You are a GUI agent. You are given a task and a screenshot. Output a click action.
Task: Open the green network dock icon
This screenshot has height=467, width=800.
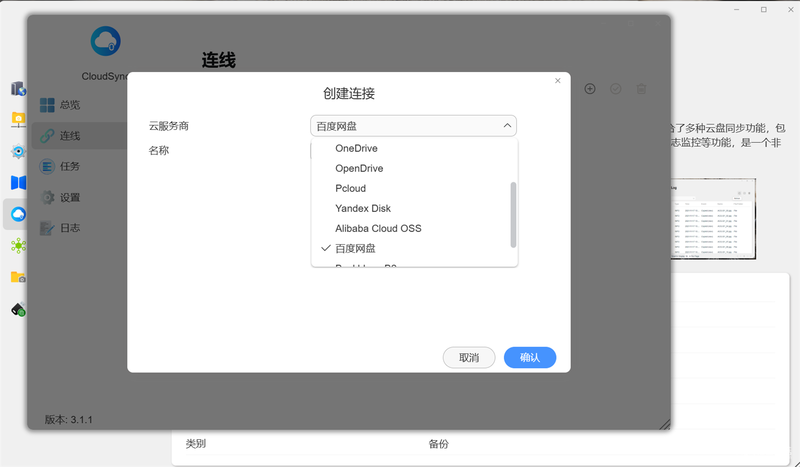coord(18,246)
